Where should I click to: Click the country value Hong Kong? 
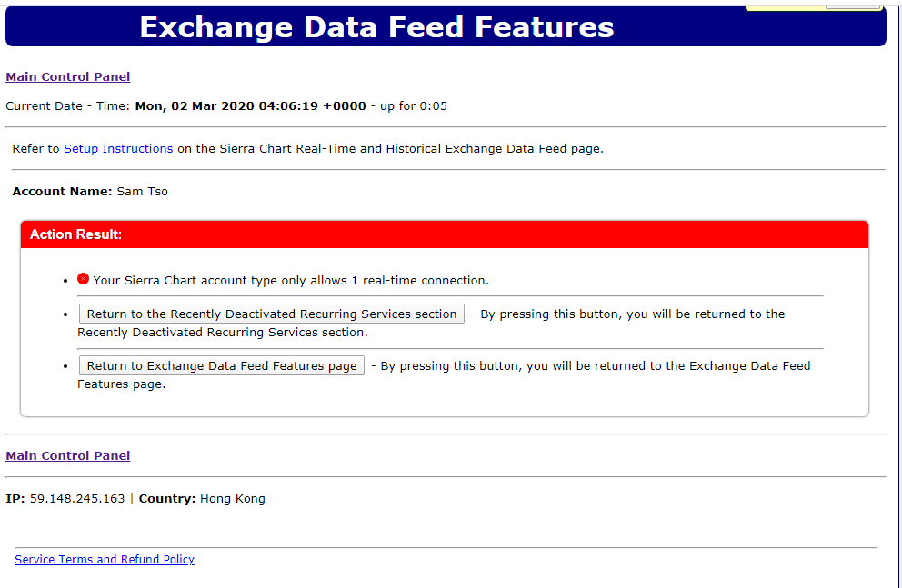(233, 499)
